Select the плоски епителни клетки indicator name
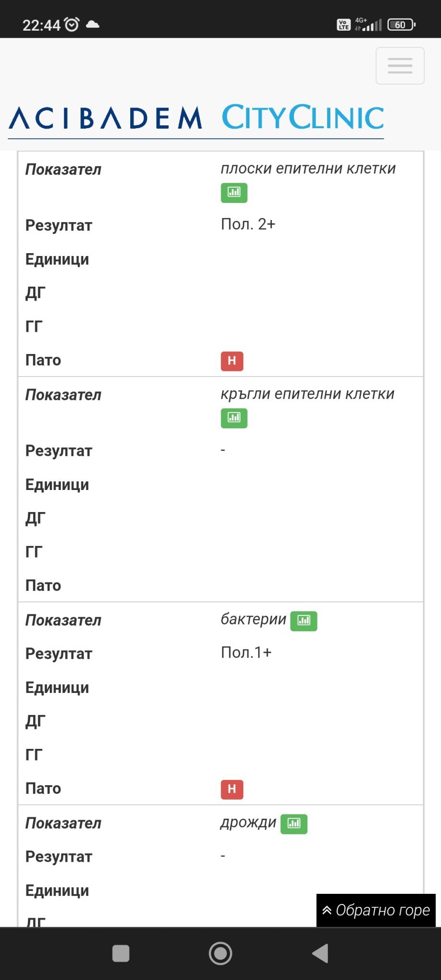The image size is (441, 980). tap(308, 168)
